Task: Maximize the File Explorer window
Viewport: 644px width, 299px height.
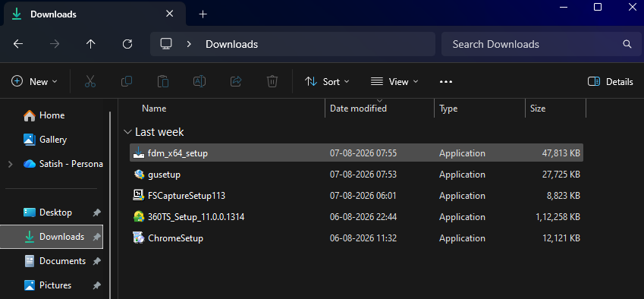Action: click(598, 7)
